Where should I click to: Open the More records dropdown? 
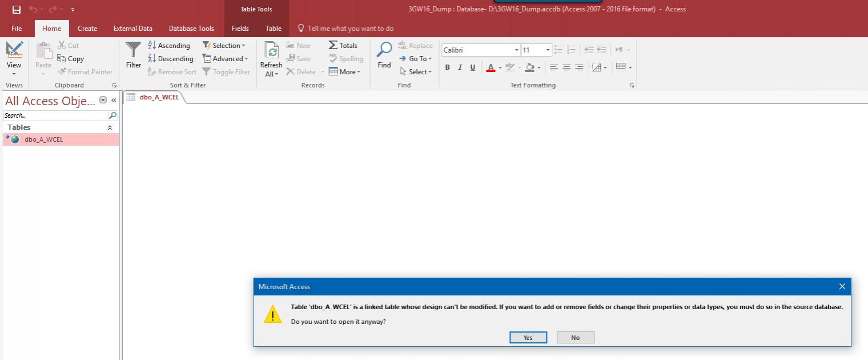[x=345, y=72]
